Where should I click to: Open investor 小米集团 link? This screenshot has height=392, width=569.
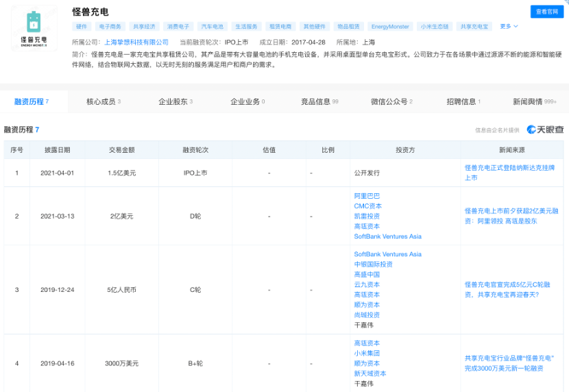coord(367,353)
